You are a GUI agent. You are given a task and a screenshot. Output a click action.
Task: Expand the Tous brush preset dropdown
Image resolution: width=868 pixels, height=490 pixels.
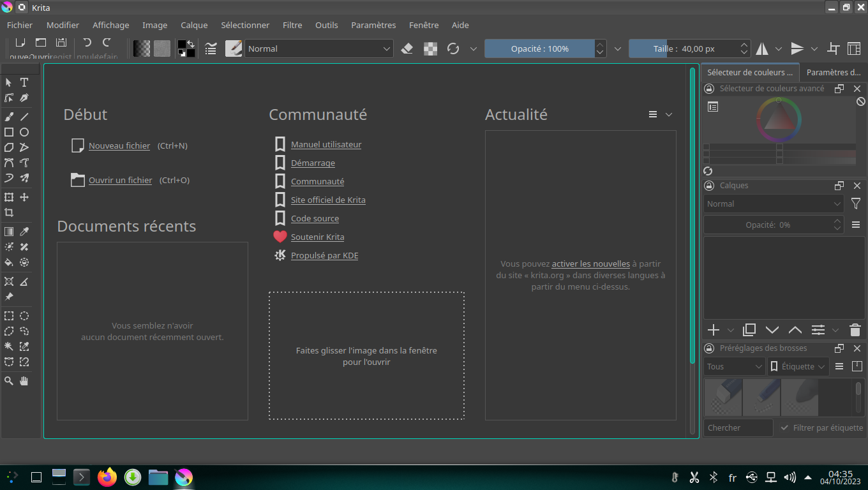(735, 366)
